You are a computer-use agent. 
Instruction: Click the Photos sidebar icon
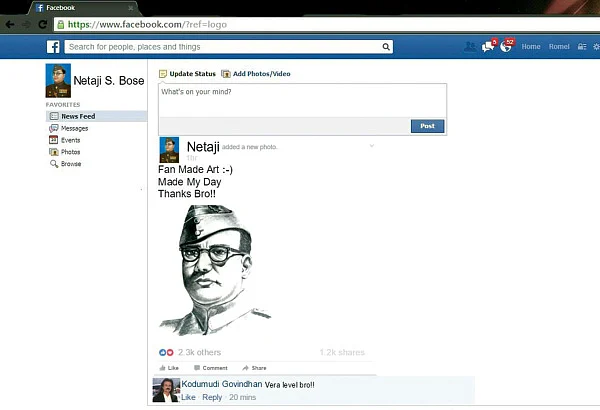(x=54, y=152)
